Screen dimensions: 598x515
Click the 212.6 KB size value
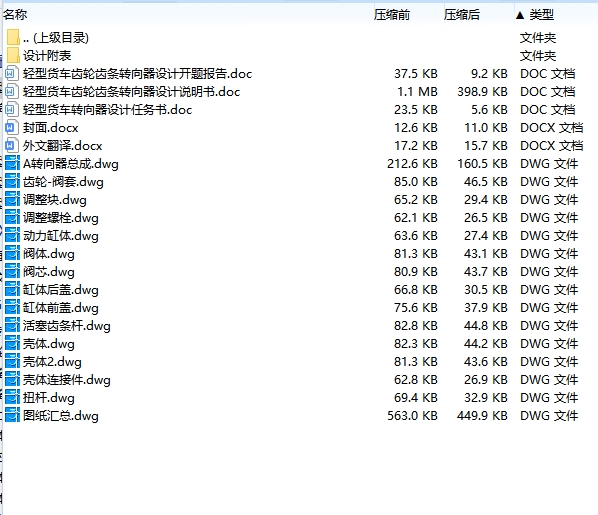click(412, 164)
